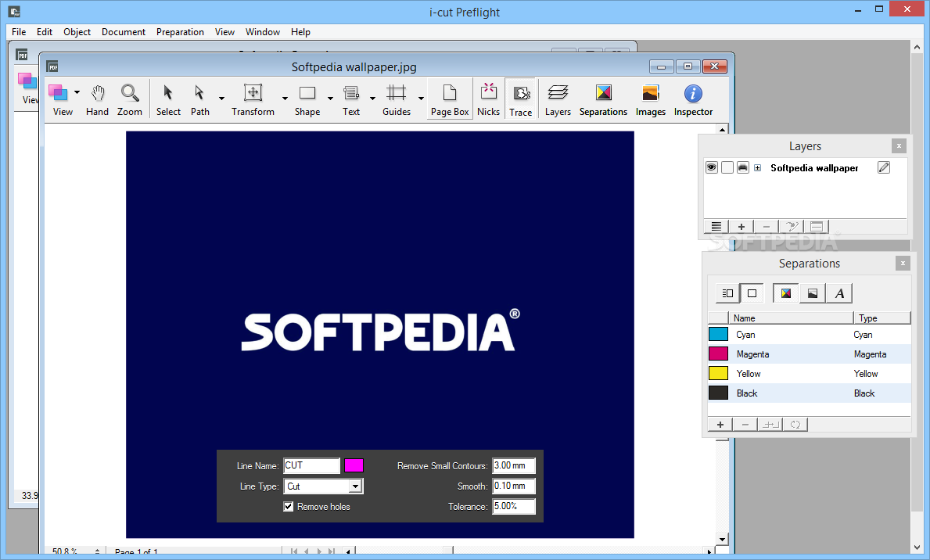Uncheck the Remove holes checkbox
This screenshot has width=930, height=560.
click(289, 507)
